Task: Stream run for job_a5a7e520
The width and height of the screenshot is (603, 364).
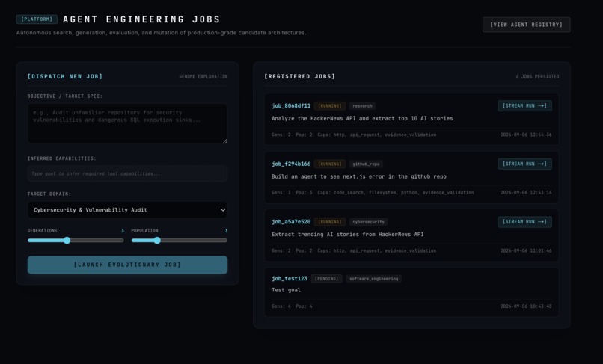Action: [x=524, y=222]
